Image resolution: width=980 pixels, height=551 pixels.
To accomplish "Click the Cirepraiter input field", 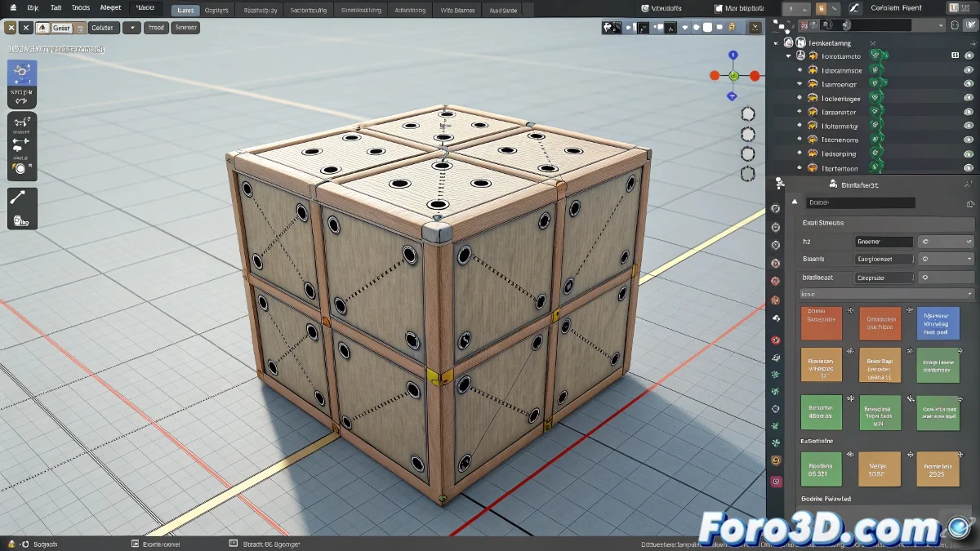I will tap(884, 278).
